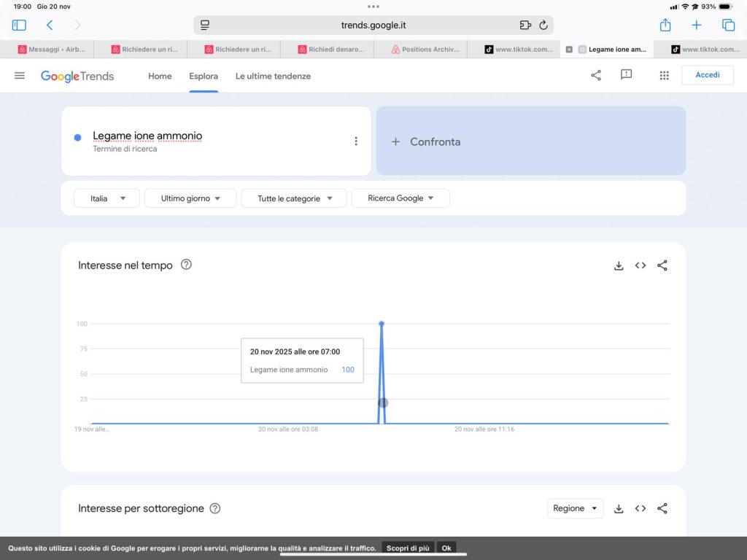Toggle the Safari sidebar

point(19,26)
